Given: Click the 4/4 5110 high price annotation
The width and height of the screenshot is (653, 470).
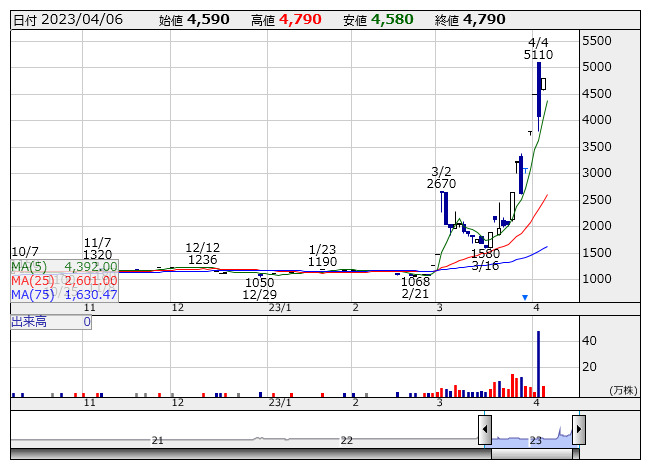Looking at the screenshot, I should coord(538,48).
